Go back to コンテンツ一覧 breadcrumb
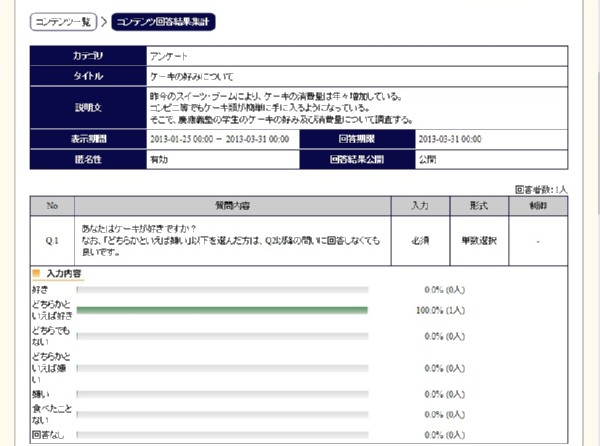 coord(63,21)
